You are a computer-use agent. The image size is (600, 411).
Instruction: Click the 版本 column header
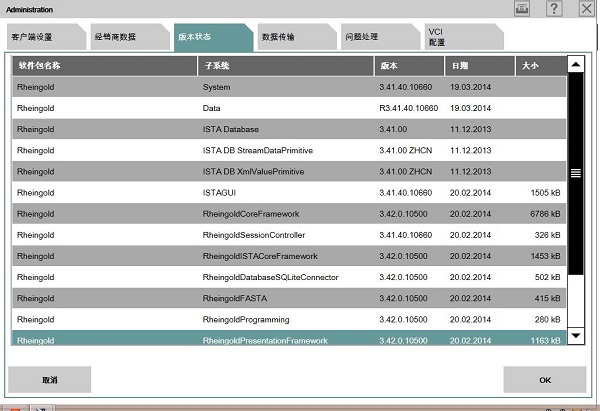point(409,65)
